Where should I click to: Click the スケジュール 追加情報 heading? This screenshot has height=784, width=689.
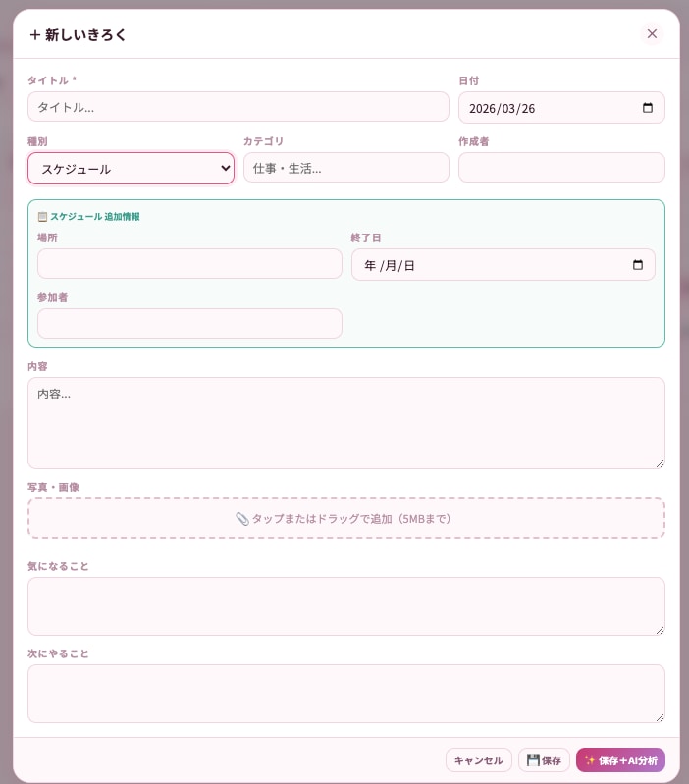tap(89, 217)
